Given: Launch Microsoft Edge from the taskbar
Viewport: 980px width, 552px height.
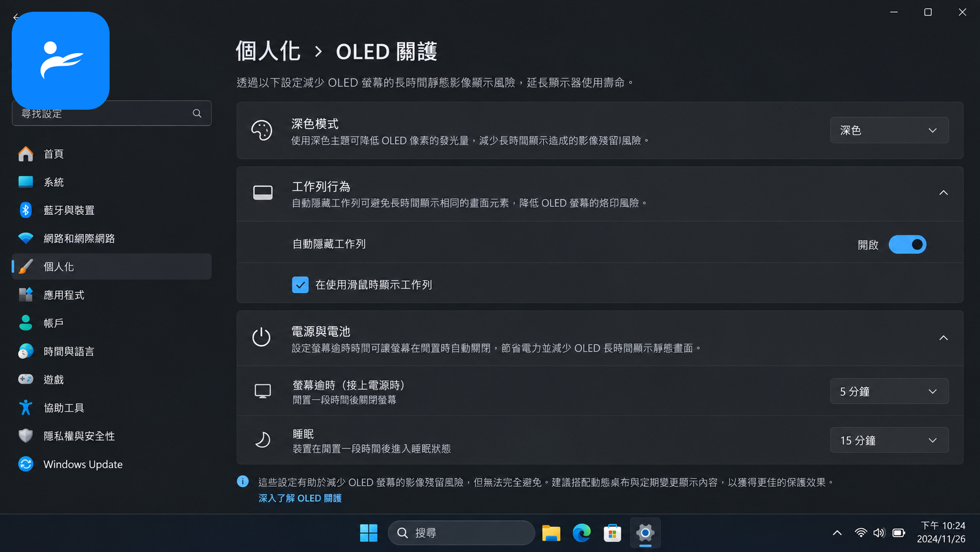Looking at the screenshot, I should tap(581, 533).
